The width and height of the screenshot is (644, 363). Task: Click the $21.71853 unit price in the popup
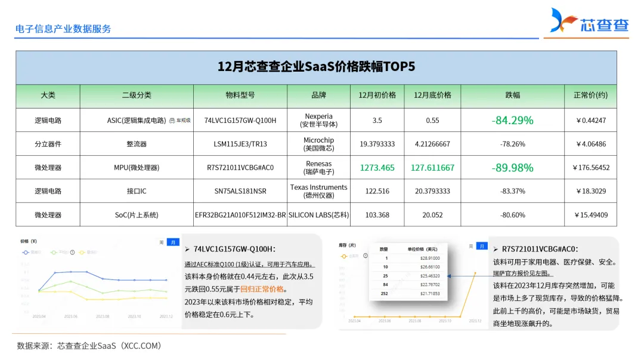coord(430,294)
